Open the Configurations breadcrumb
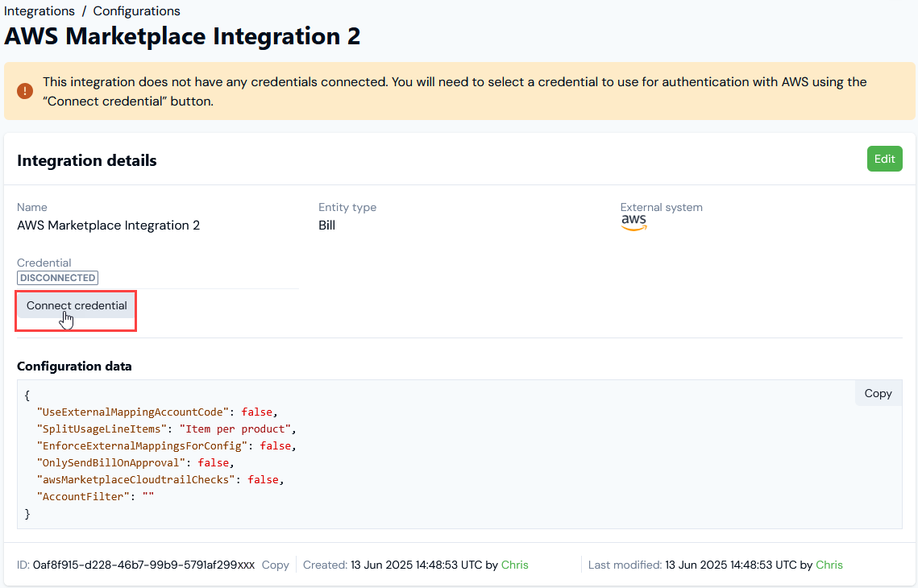The height and width of the screenshot is (588, 918). coord(136,11)
